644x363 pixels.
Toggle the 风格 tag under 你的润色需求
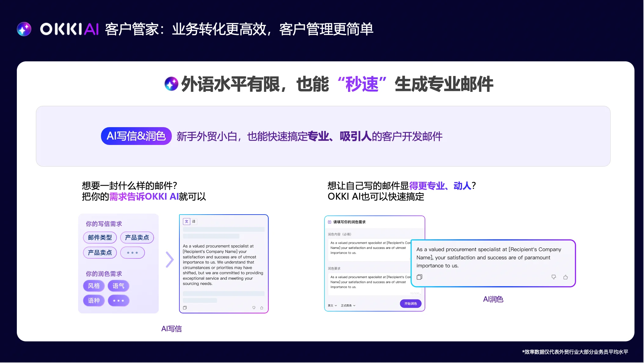point(94,286)
